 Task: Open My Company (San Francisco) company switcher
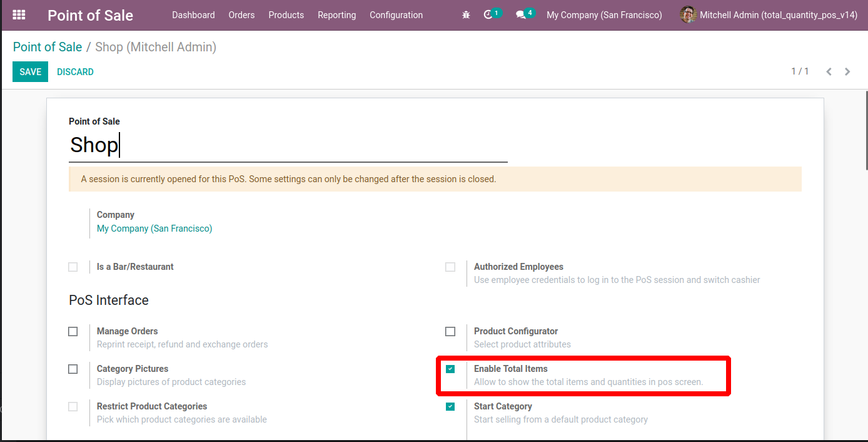(604, 15)
